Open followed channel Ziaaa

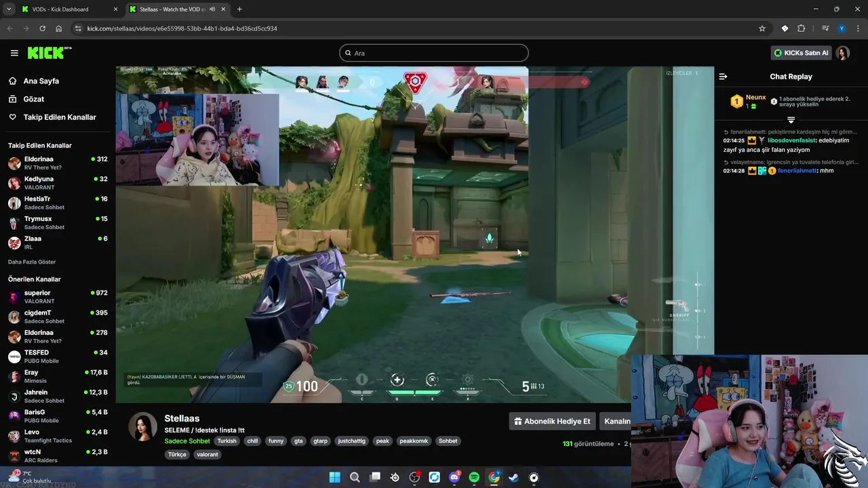[x=58, y=243]
